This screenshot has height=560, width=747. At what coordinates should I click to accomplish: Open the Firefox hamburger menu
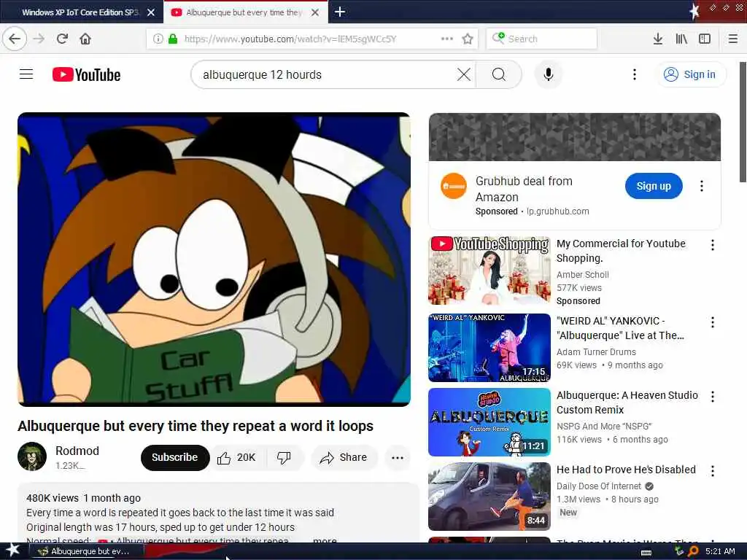(733, 39)
